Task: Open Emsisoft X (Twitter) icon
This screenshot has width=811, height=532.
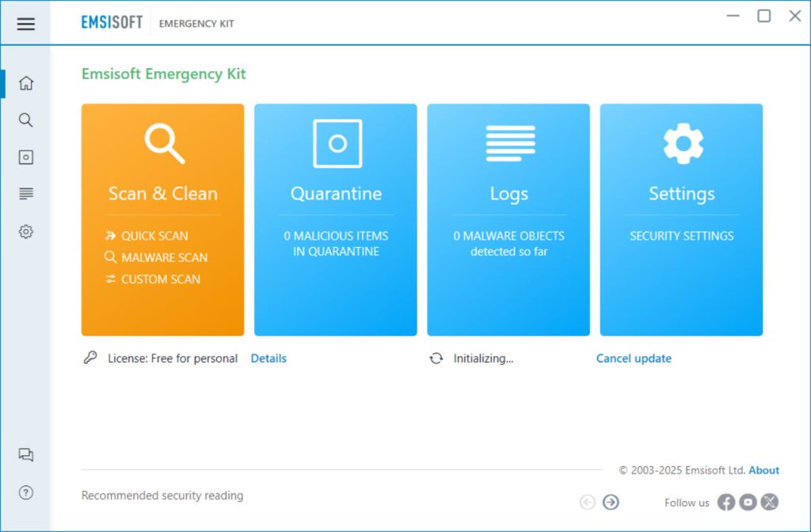Action: click(x=770, y=502)
